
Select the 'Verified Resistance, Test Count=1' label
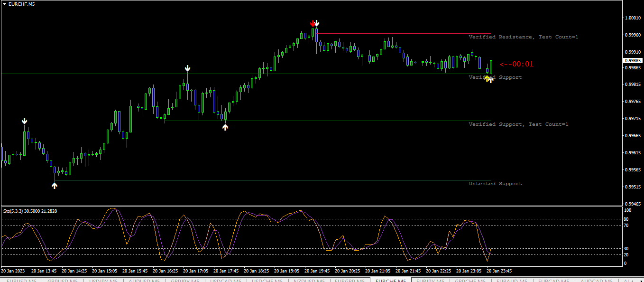coord(524,37)
